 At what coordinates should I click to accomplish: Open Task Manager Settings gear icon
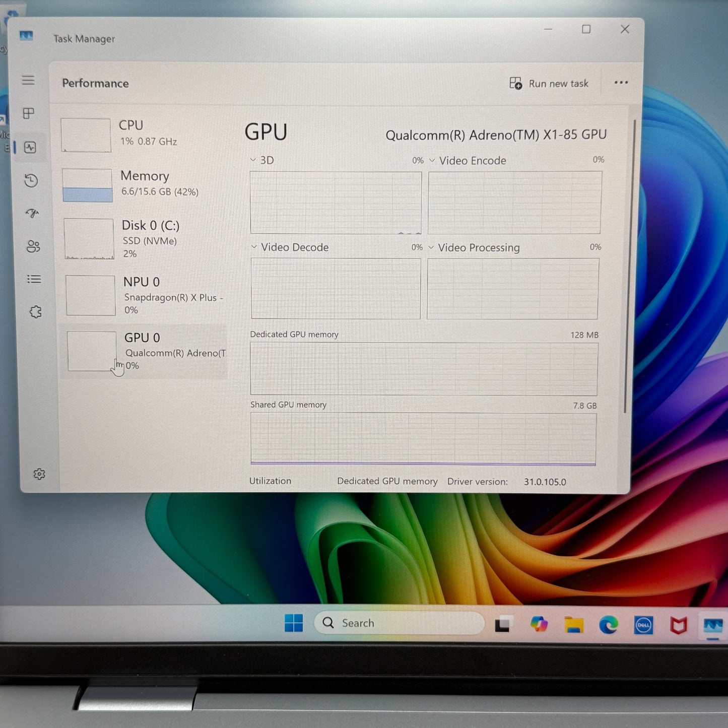click(39, 474)
